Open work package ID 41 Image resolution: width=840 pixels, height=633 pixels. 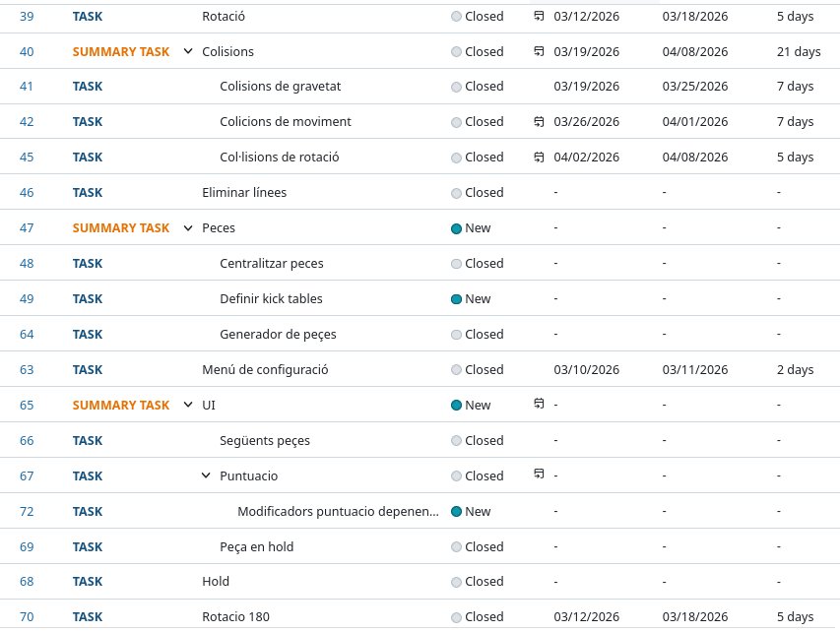click(x=27, y=87)
